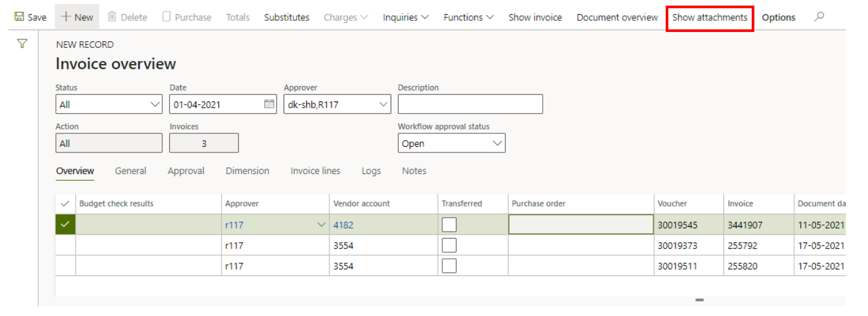The image size is (868, 316).
Task: Open the search magnifier in toolbar
Action: (x=819, y=17)
